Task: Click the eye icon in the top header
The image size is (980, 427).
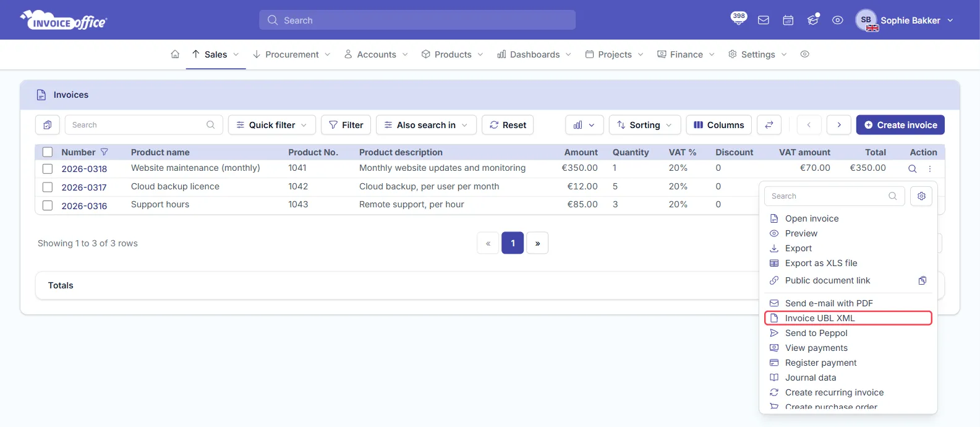Action: click(838, 20)
